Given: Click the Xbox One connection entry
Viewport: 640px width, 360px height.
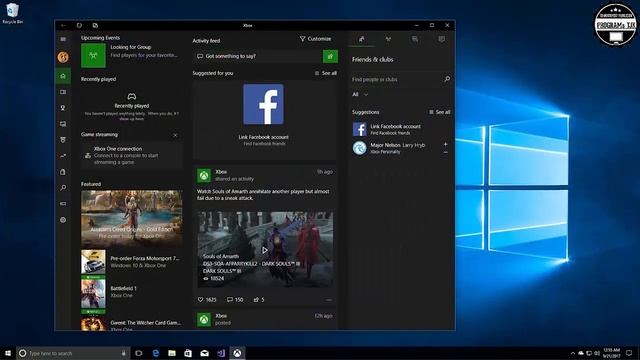Looking at the screenshot, I should 131,155.
